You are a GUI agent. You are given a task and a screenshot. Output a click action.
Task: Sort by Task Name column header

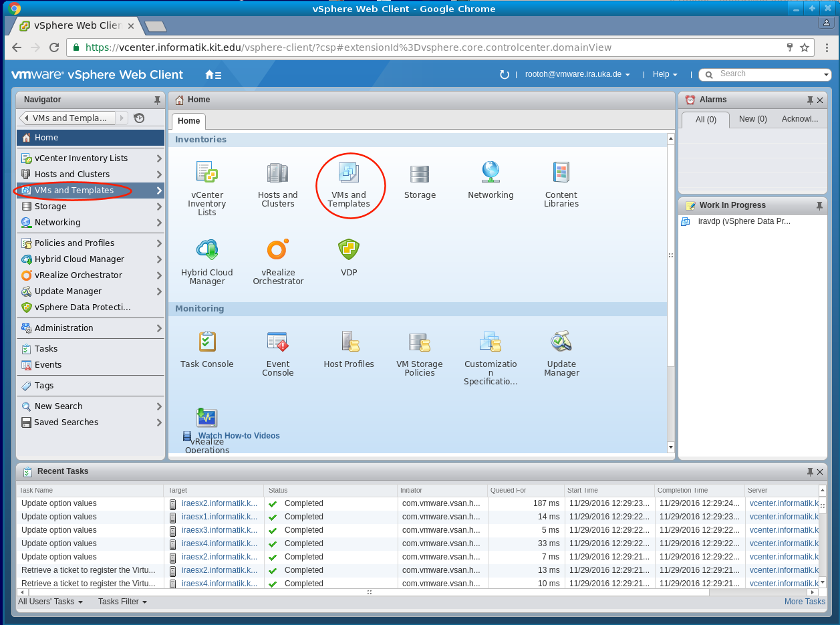pyautogui.click(x=90, y=491)
